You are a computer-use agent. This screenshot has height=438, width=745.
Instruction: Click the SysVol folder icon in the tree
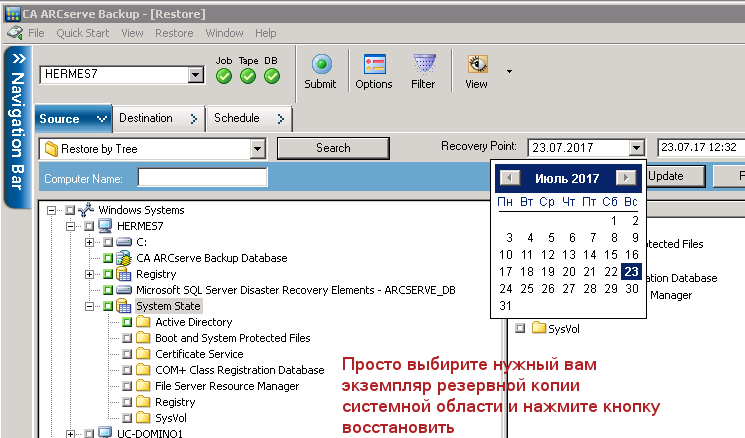click(x=143, y=418)
